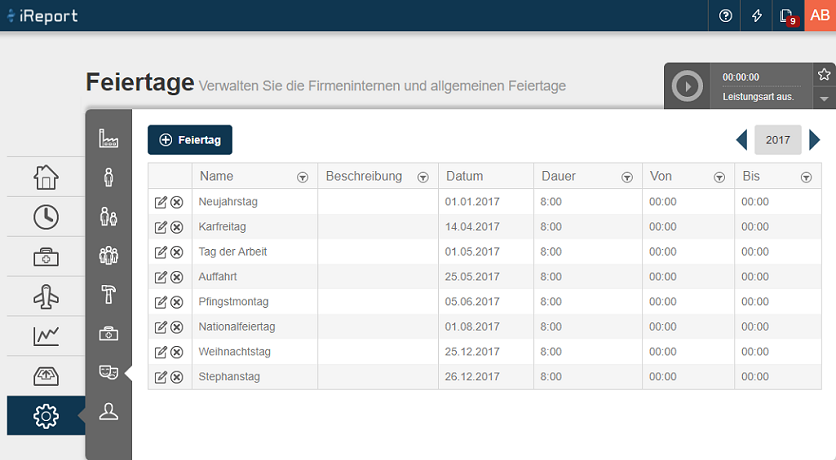Edit the Karfreitag entry
836x460 pixels.
[160, 227]
